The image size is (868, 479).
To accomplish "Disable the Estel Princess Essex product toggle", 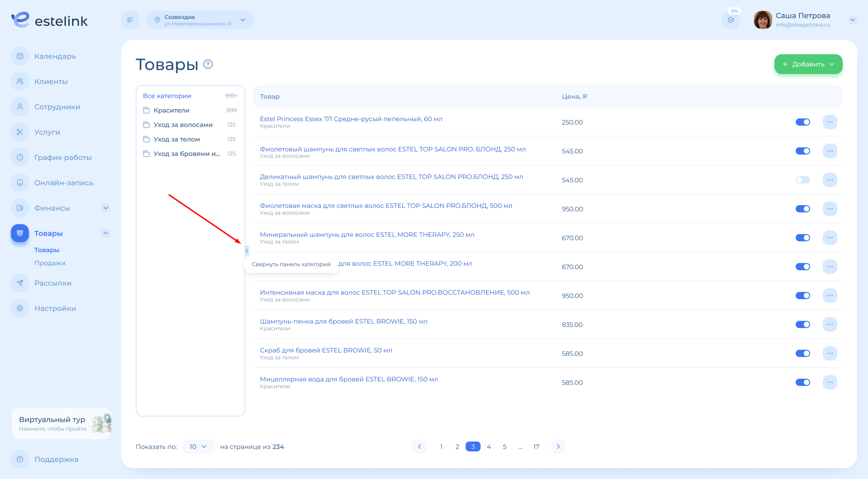I will [x=803, y=122].
